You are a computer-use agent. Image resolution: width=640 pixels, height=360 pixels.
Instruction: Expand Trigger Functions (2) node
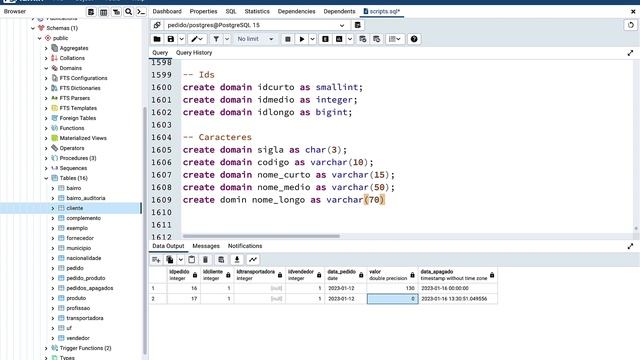click(46, 348)
